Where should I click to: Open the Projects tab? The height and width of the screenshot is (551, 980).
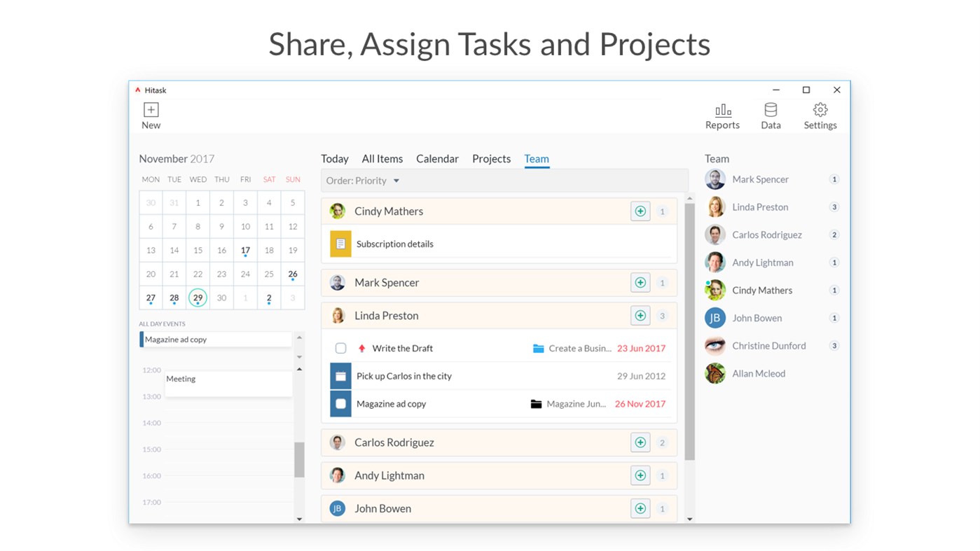coord(490,158)
